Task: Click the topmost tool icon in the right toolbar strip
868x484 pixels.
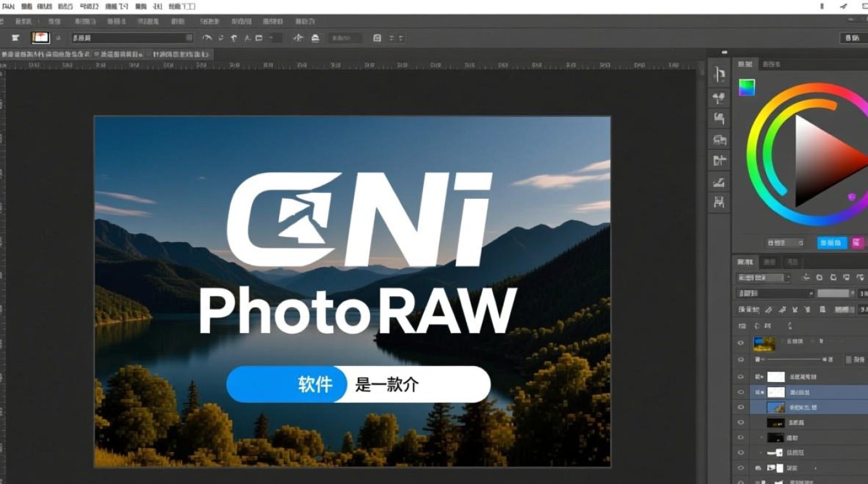Action: tap(718, 74)
